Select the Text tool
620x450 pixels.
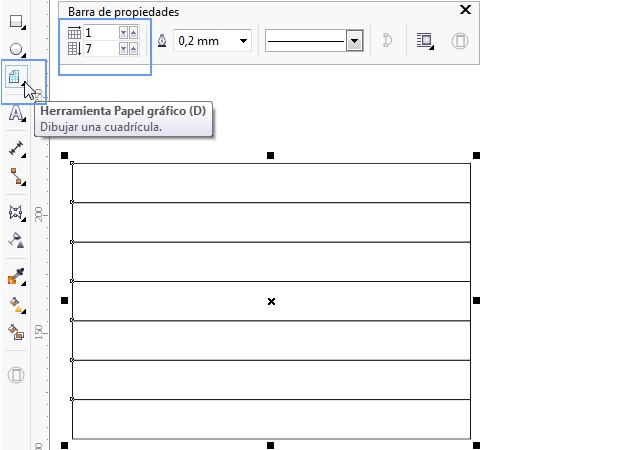pos(16,113)
